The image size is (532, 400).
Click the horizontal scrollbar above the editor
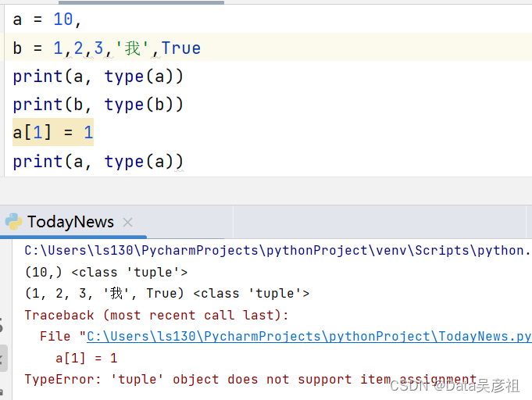tap(141, 2)
